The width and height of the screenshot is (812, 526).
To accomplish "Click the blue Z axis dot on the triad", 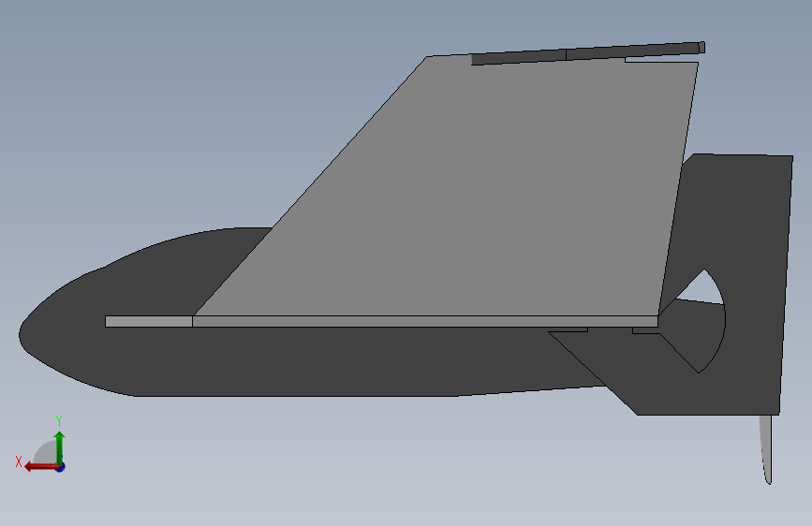I will 61,467.
